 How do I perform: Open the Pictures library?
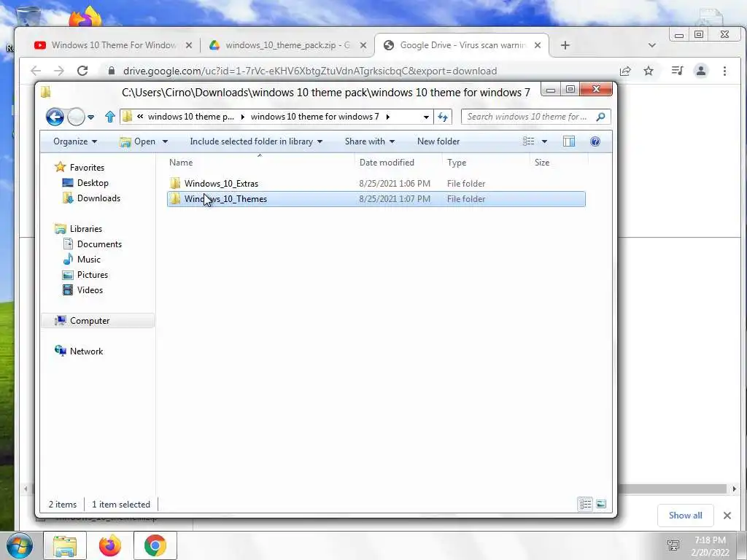(85, 275)
